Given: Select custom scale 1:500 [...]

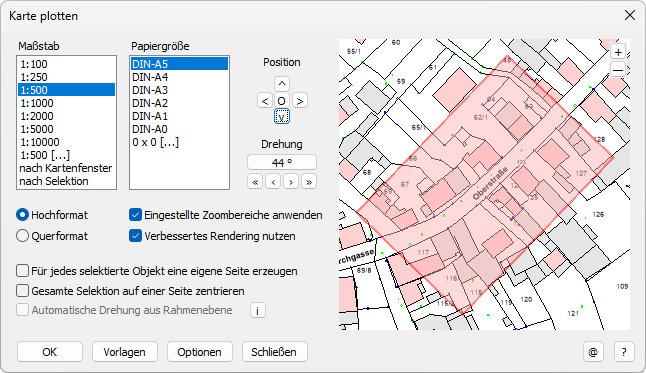Looking at the screenshot, I should 66,155.
